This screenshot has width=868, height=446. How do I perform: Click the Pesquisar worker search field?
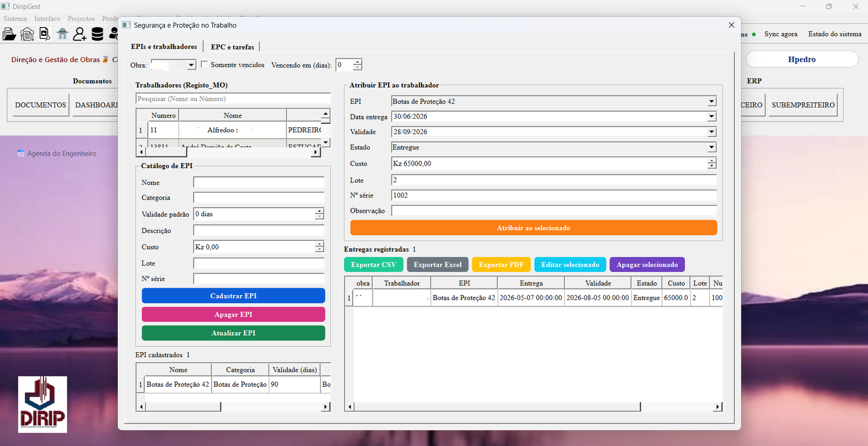tap(233, 99)
